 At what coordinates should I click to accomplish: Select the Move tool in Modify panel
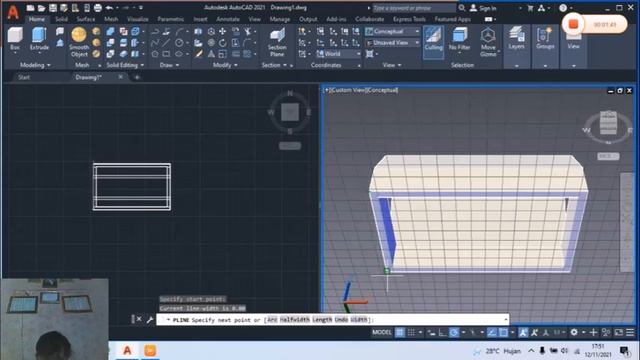222,31
